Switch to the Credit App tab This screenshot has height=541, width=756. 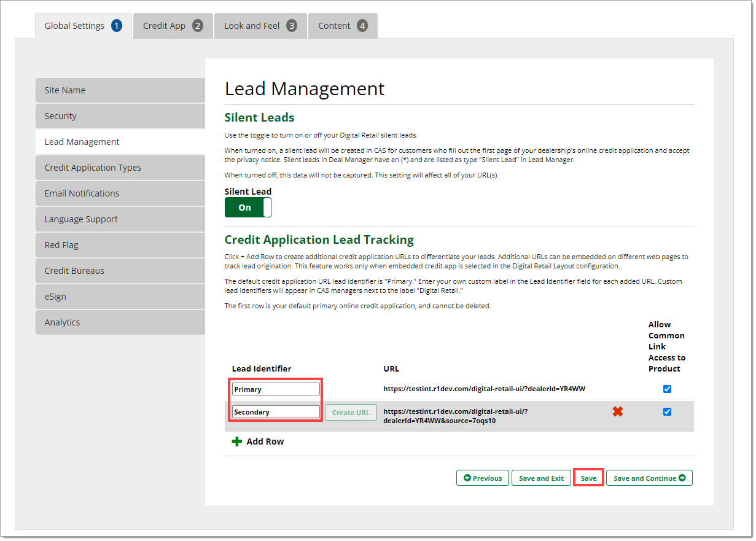click(173, 26)
